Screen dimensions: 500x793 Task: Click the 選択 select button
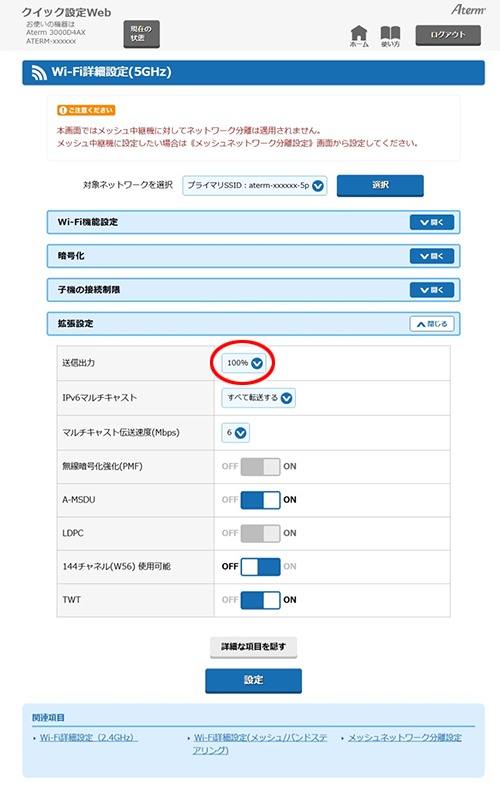[380, 185]
